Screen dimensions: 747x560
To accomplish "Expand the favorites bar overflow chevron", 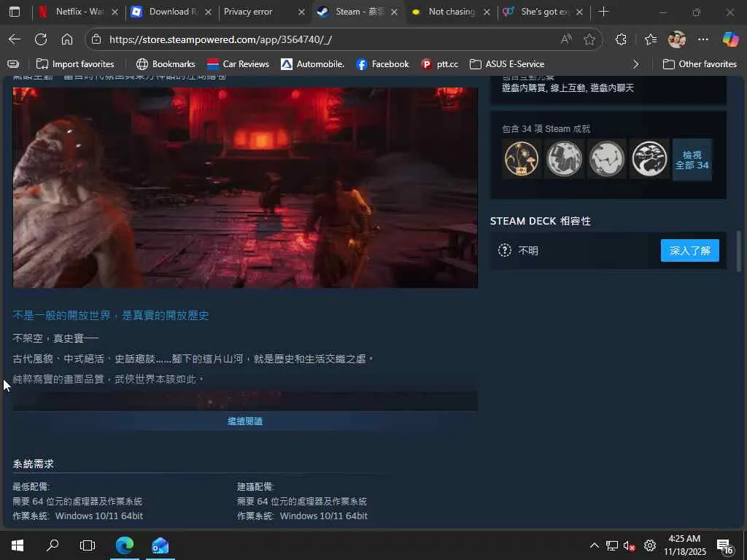I will pos(635,64).
